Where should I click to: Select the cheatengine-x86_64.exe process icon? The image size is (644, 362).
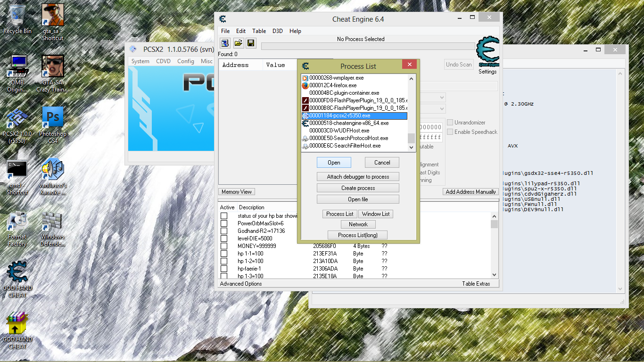[x=305, y=123]
